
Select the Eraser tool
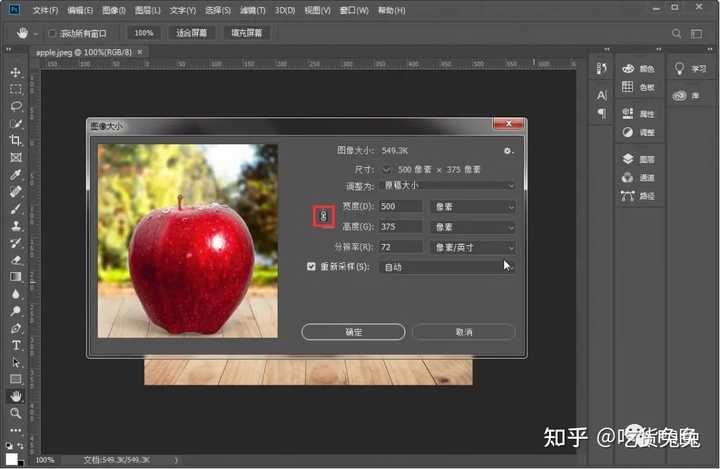16,260
